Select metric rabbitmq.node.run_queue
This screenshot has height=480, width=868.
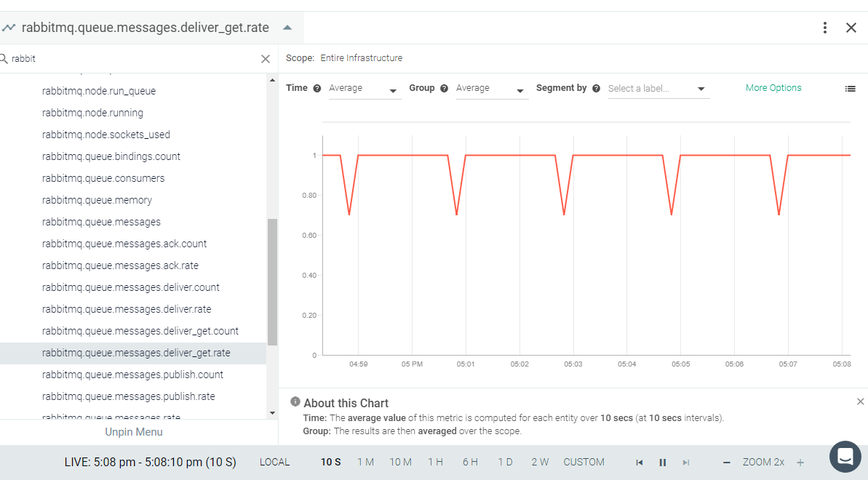point(99,91)
